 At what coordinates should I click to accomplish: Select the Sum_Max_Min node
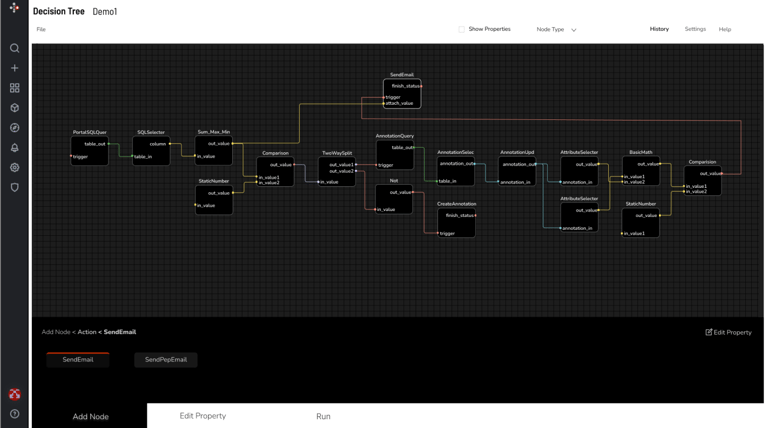click(x=214, y=150)
